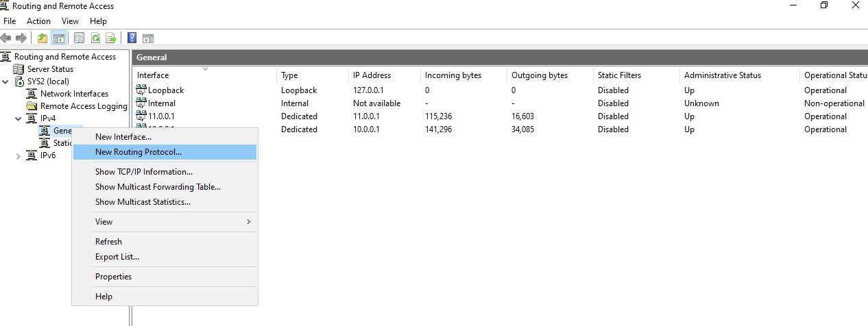
Task: Select the Remote Access Logging tree item
Action: [x=84, y=106]
